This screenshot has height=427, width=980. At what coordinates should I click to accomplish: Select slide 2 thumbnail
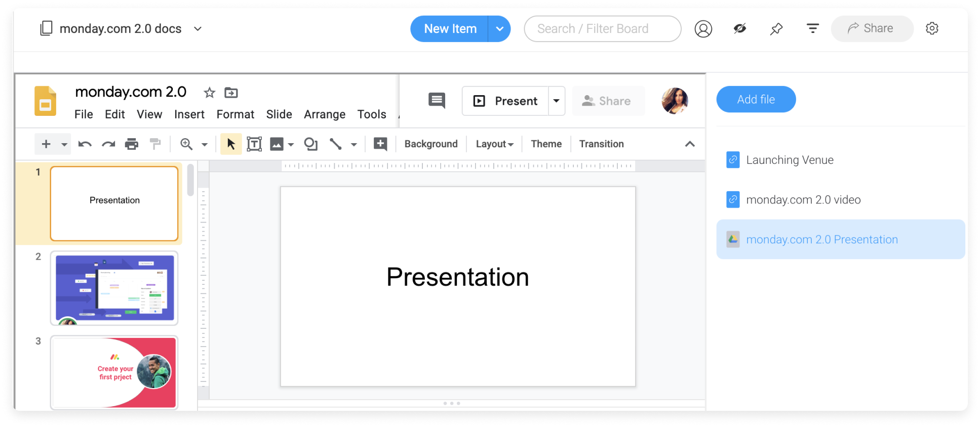tap(114, 288)
